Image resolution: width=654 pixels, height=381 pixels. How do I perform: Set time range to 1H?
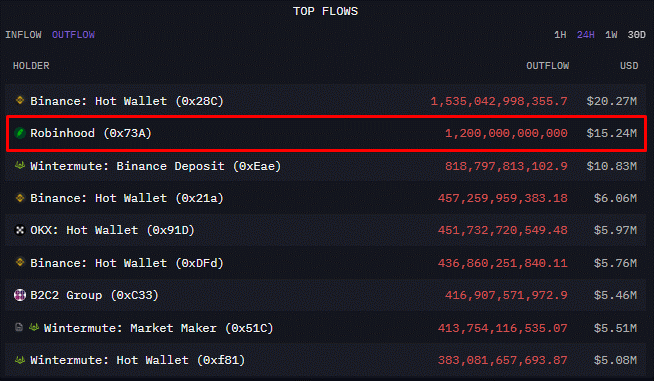pos(560,35)
